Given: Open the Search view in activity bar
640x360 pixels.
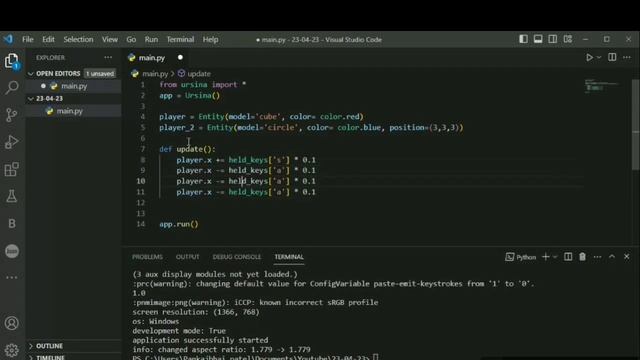Looking at the screenshot, I should 12,87.
